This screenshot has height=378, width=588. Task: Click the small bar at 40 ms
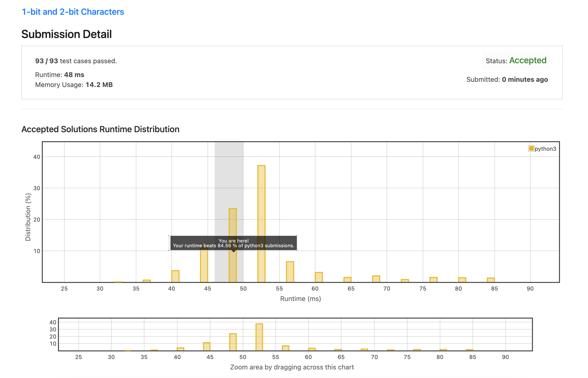pos(175,276)
